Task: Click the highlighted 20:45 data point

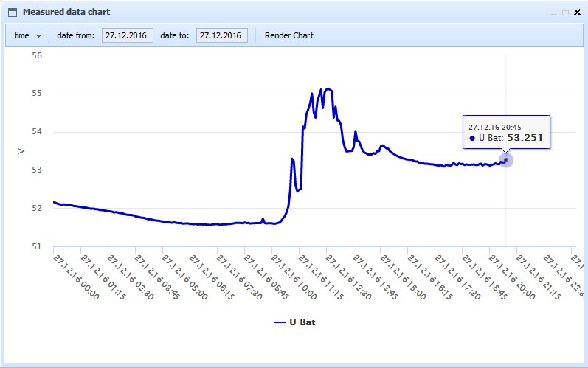Action: (x=506, y=160)
